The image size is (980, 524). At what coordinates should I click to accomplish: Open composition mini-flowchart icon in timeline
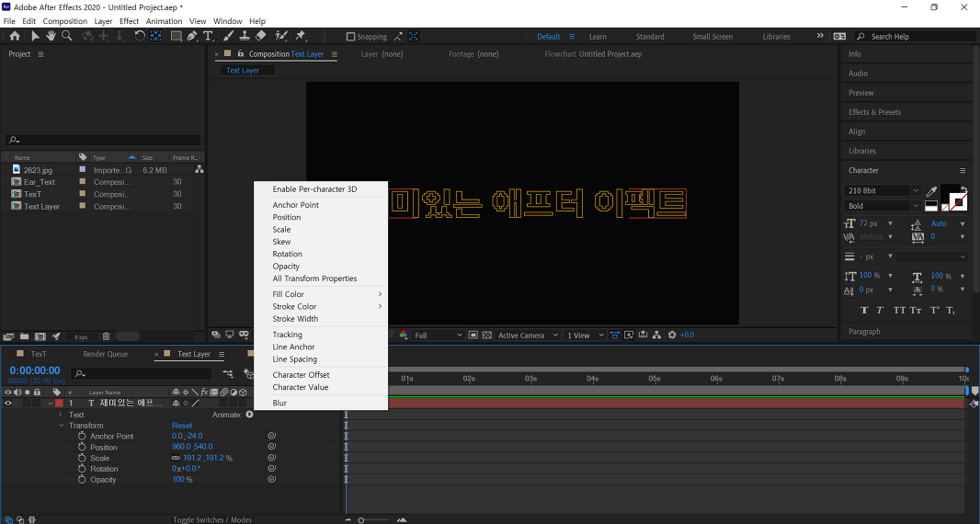point(227,374)
